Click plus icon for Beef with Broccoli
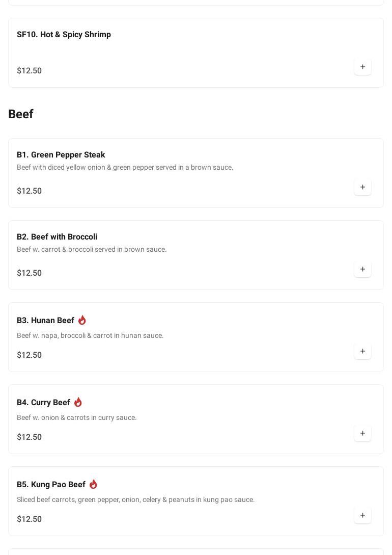 [362, 269]
